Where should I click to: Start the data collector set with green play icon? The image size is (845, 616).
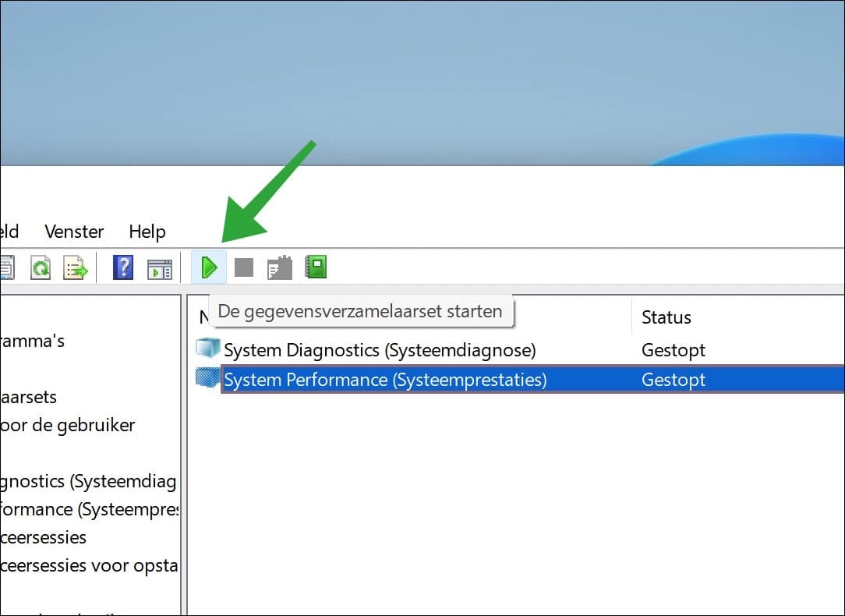pyautogui.click(x=208, y=267)
